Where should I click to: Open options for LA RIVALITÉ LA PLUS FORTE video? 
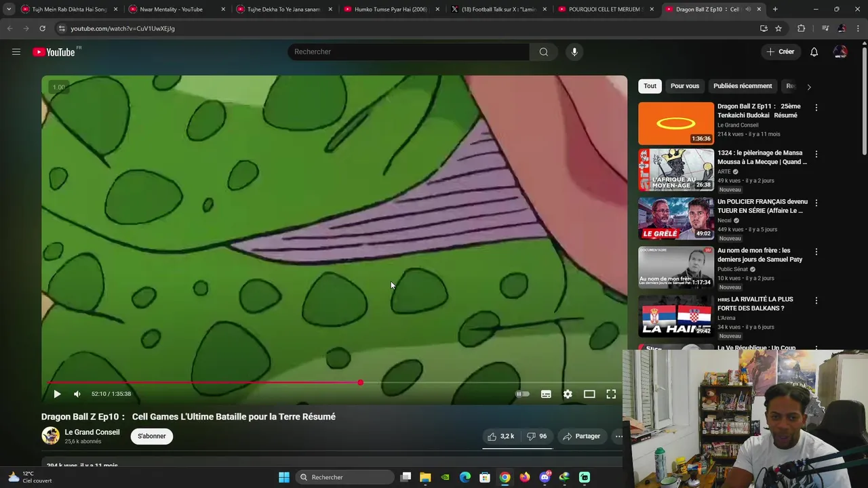(x=816, y=300)
